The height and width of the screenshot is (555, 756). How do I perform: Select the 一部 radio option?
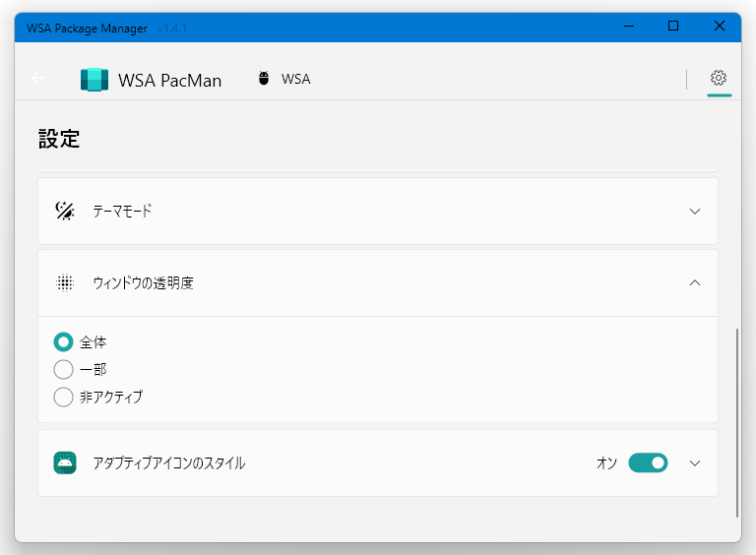tap(63, 370)
